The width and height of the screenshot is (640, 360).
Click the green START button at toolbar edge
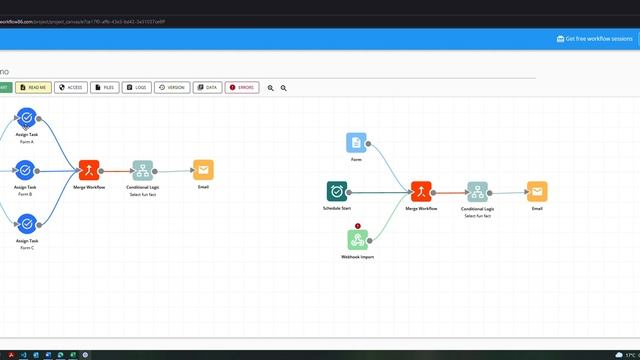[x=5, y=87]
